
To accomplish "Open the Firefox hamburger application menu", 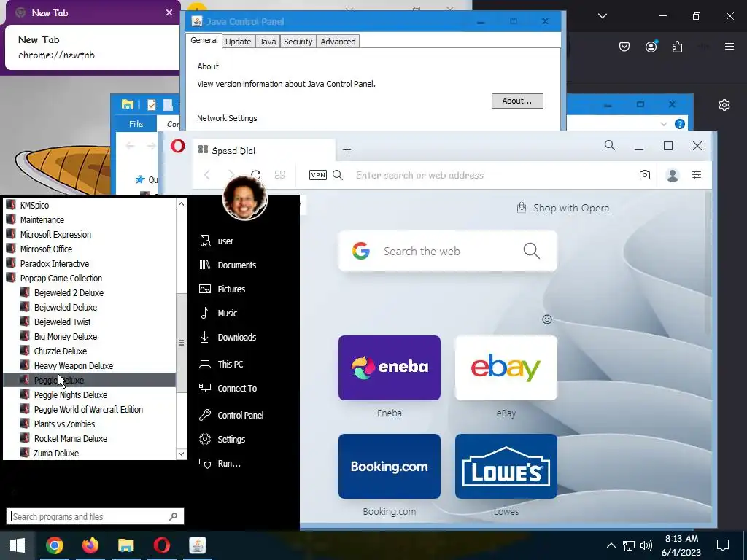I will pos(729,47).
